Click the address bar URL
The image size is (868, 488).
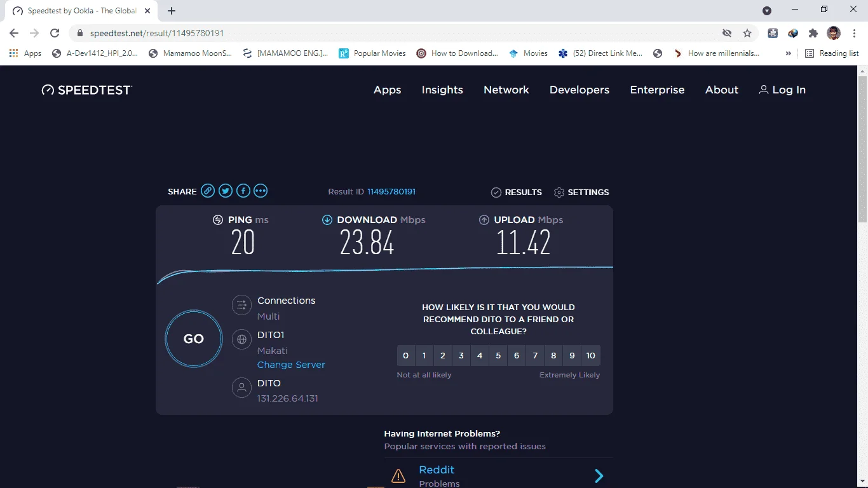(x=157, y=33)
